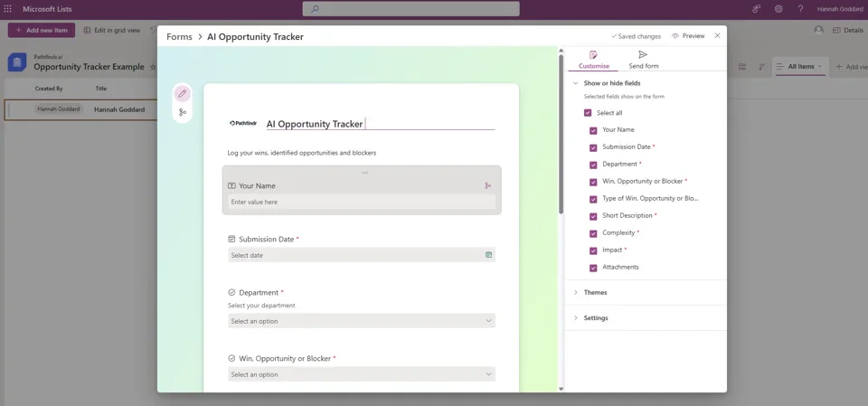
Task: Open the Help question mark icon
Action: (800, 9)
